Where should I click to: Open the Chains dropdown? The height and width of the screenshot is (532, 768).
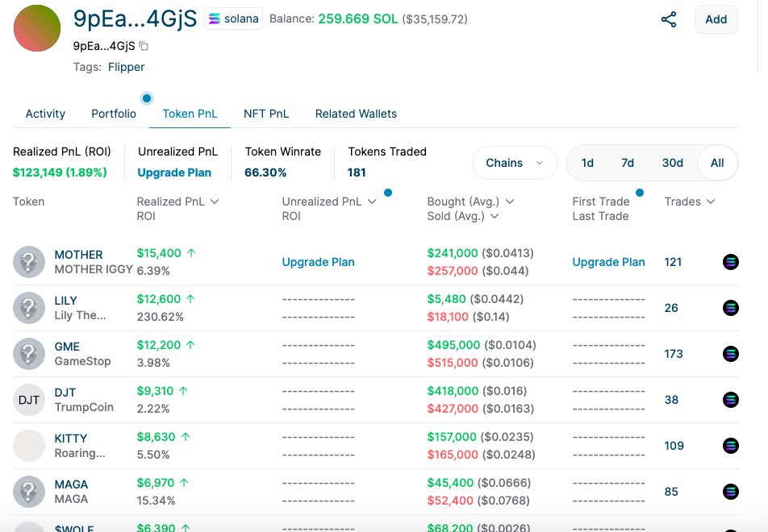[x=515, y=163]
